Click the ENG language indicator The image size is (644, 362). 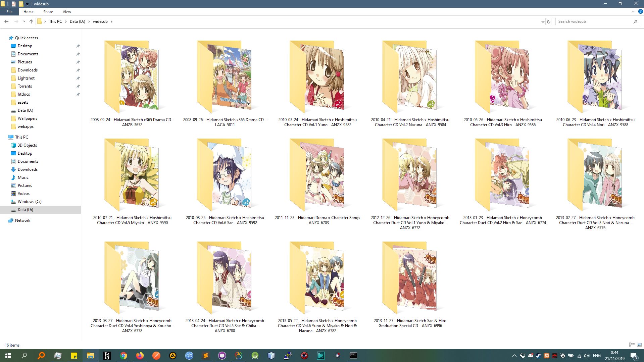click(x=597, y=356)
